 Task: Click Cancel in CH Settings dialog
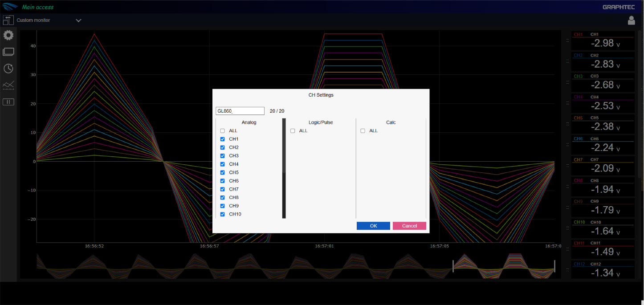click(x=409, y=226)
